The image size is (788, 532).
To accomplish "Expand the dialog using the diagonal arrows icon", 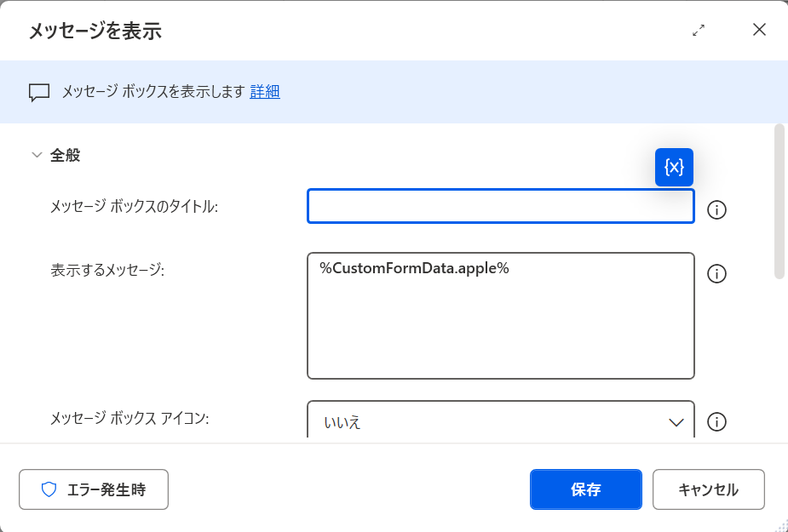I will tap(699, 31).
